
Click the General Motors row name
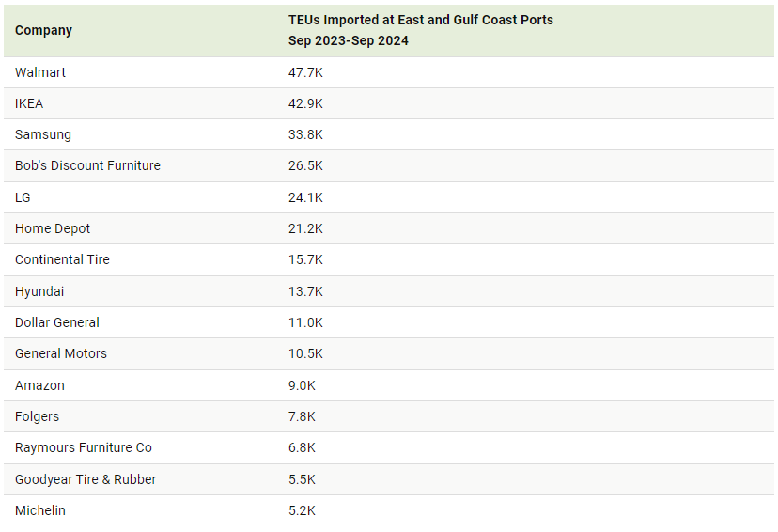tap(61, 353)
